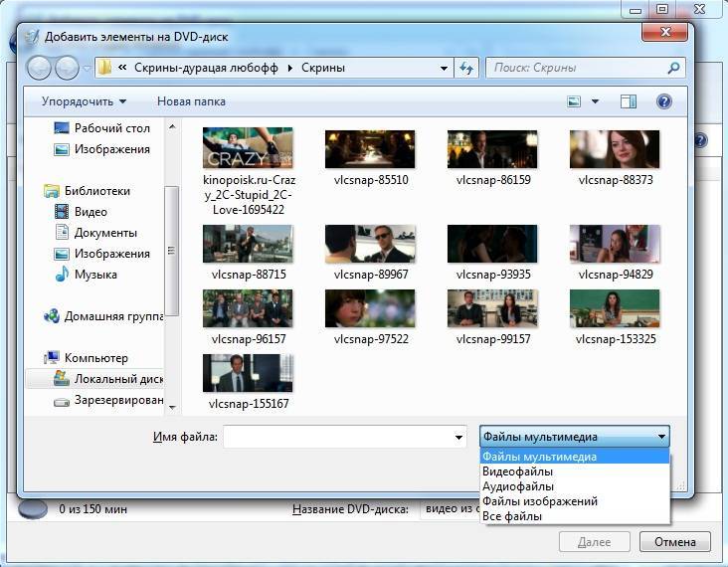This screenshot has height=567, width=728.
Task: Collapse the 'Файлы мультимедиа' file type combo box
Action: 574,437
